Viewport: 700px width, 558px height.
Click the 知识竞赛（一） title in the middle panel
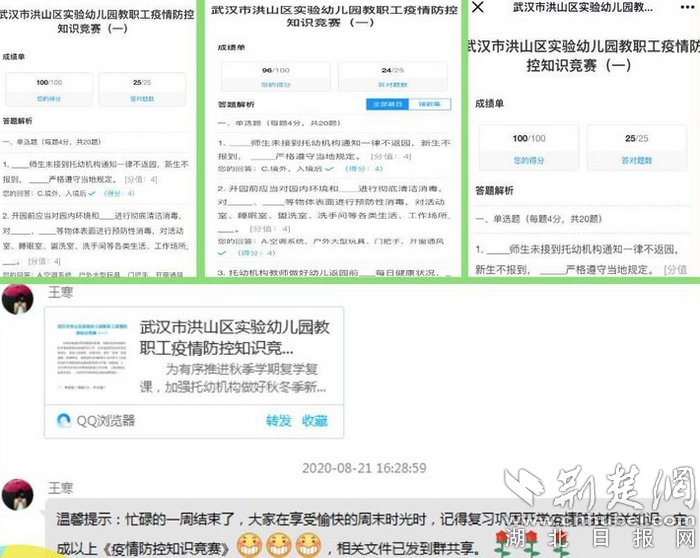(330, 22)
